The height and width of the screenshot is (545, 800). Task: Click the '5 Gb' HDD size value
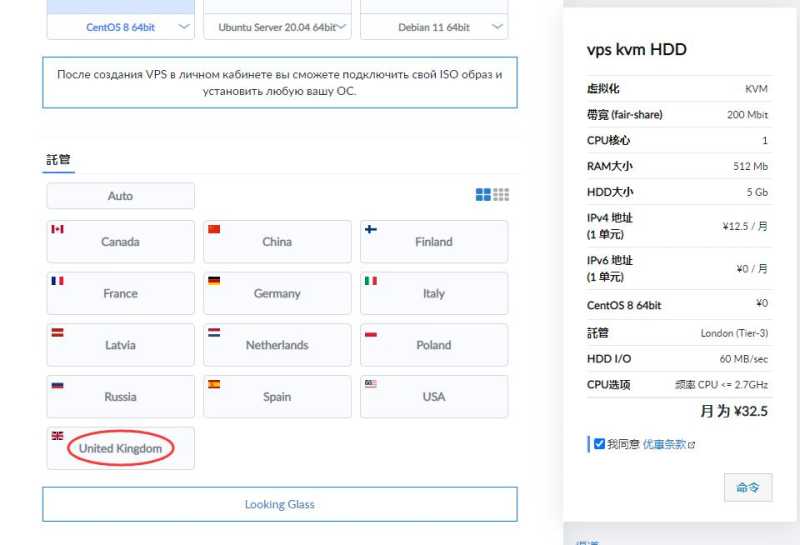point(757,192)
